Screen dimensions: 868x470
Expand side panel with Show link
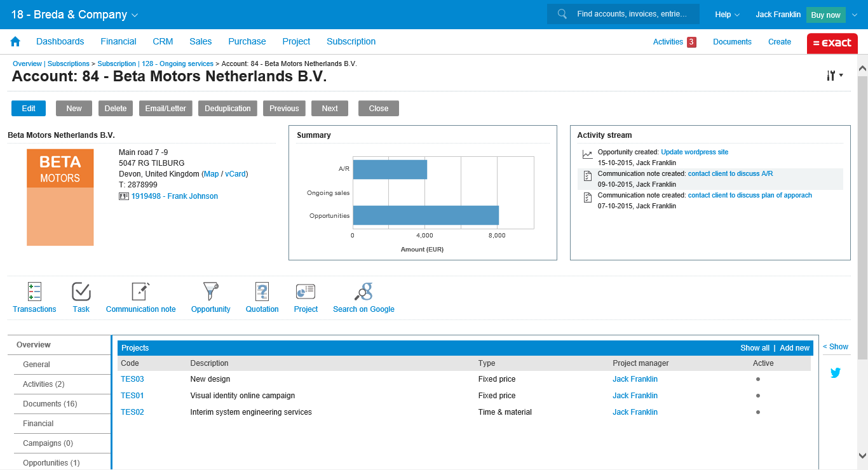tap(836, 347)
